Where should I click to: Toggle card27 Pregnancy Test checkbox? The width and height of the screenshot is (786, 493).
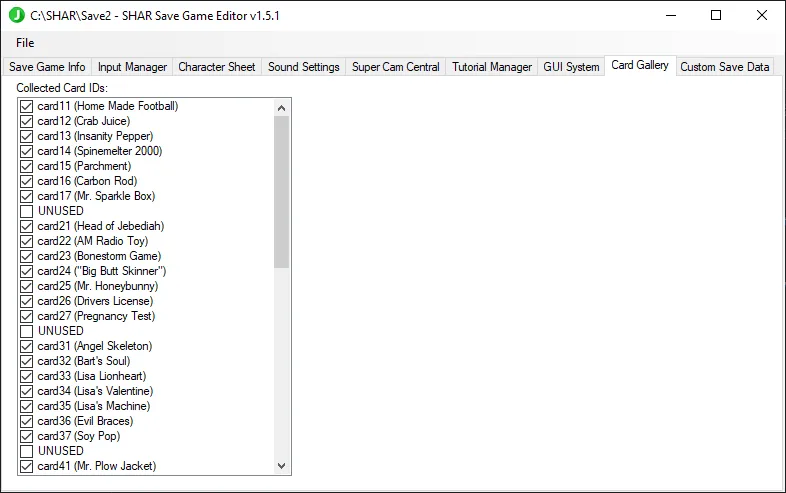[27, 316]
